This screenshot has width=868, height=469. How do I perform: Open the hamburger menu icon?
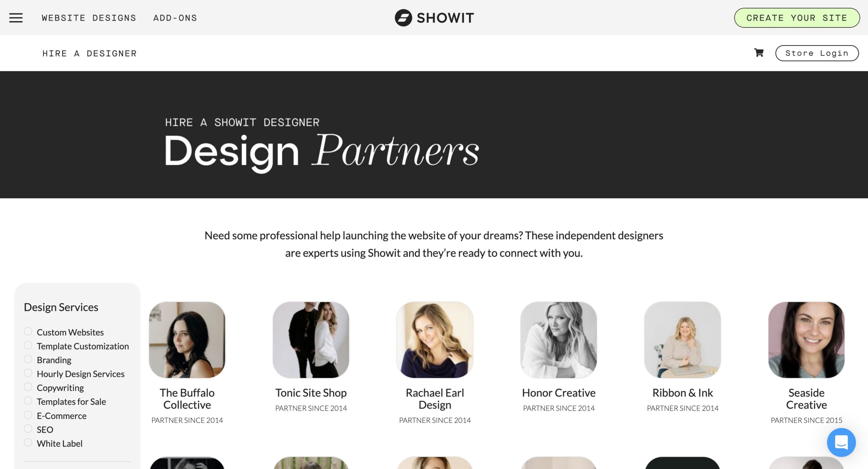click(x=16, y=18)
